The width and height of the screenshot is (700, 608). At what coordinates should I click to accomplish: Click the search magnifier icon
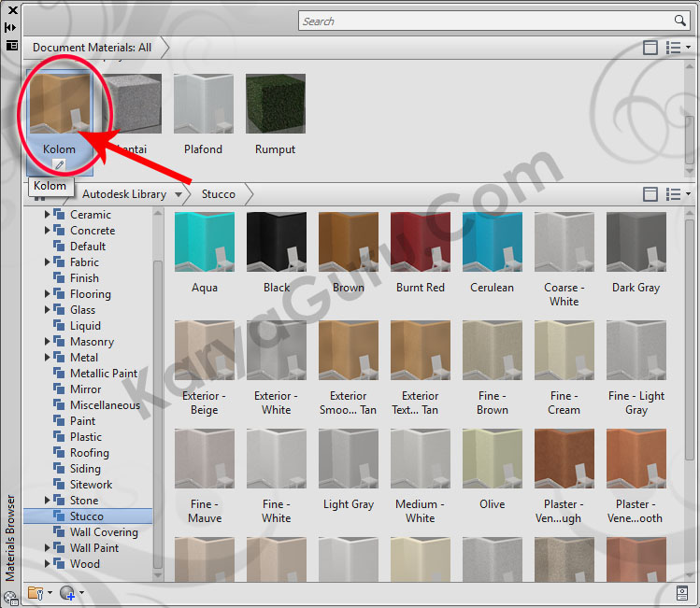coord(680,21)
